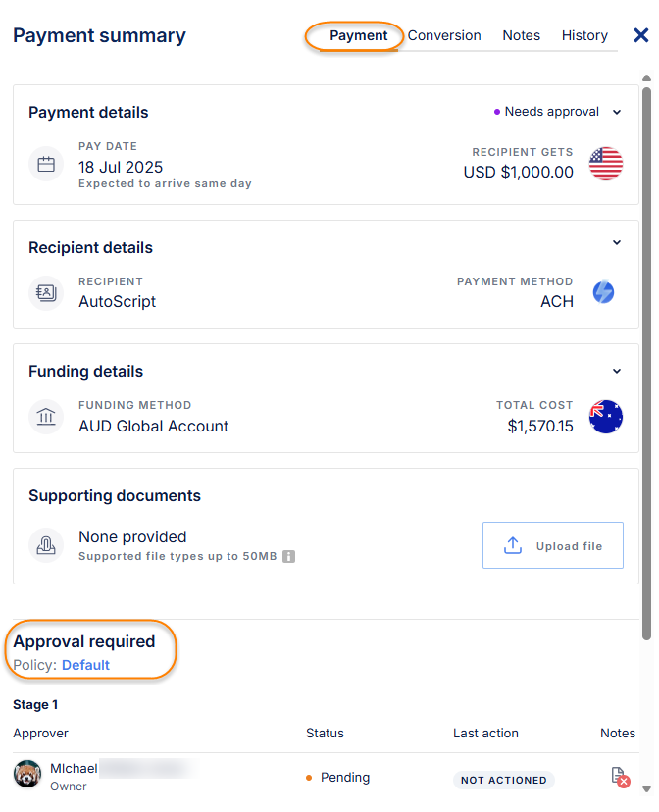View the History tab
This screenshot has width=659, height=812.
pyautogui.click(x=584, y=35)
